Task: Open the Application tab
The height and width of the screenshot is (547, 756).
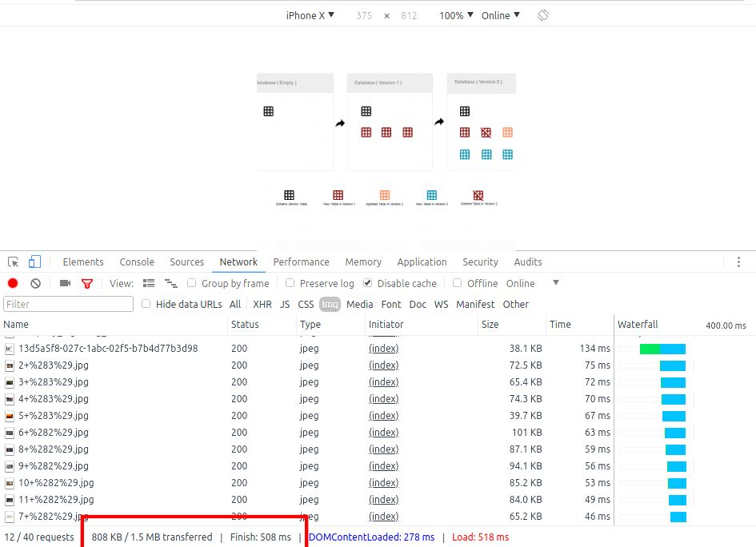Action: [x=422, y=262]
